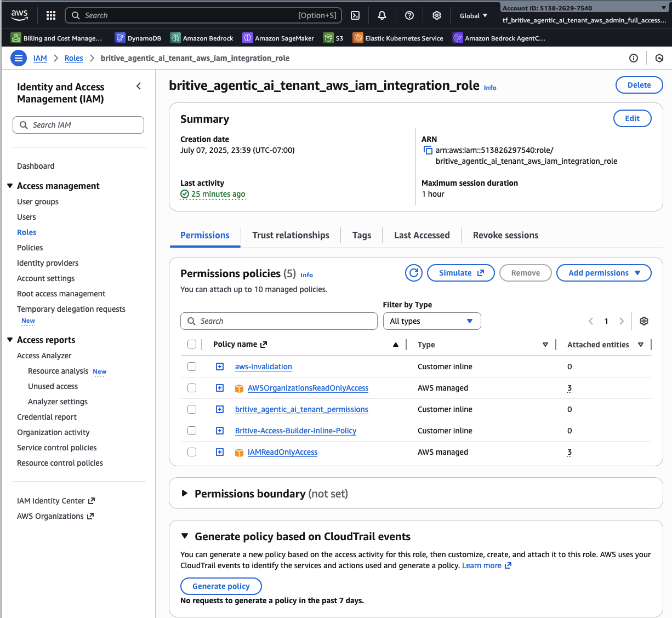Viewport: 672px width, 618px height.
Task: Select the aws-invalidation policy checkbox
Action: [192, 367]
